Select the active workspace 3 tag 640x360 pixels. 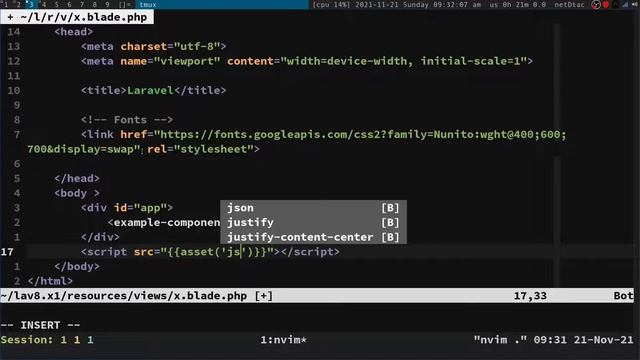tap(31, 4)
